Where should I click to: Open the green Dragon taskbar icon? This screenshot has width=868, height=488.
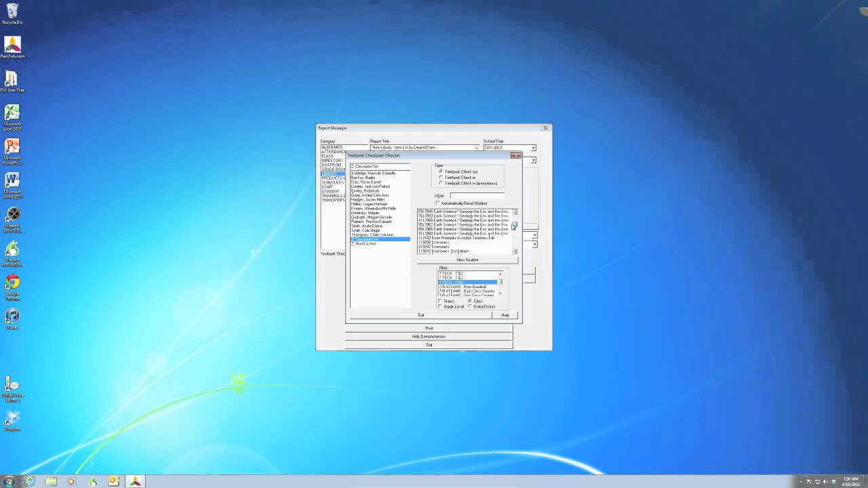pos(93,481)
